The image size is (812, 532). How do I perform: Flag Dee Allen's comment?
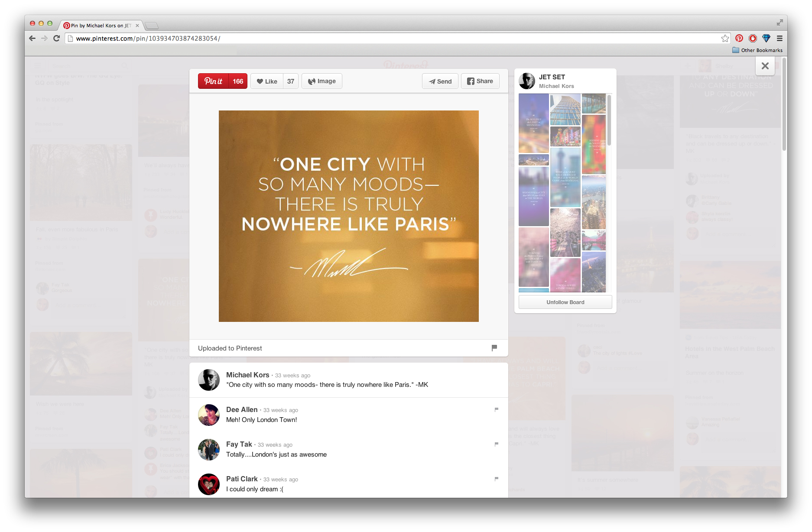[x=497, y=409]
